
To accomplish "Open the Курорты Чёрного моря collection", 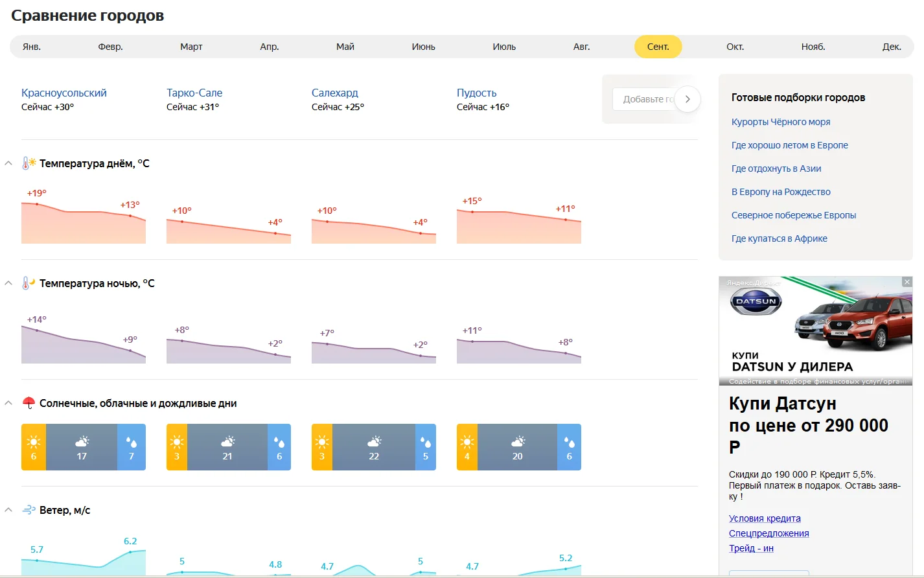I will [781, 122].
